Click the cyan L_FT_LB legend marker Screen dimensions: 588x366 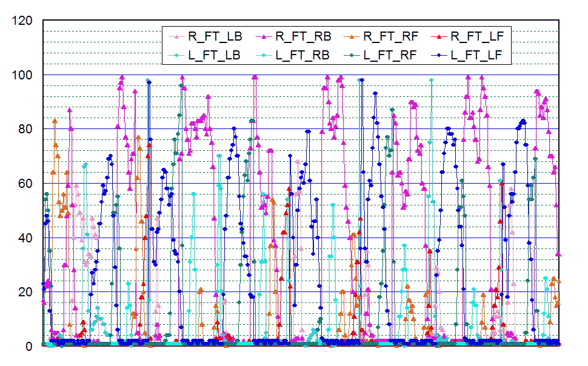coord(176,56)
